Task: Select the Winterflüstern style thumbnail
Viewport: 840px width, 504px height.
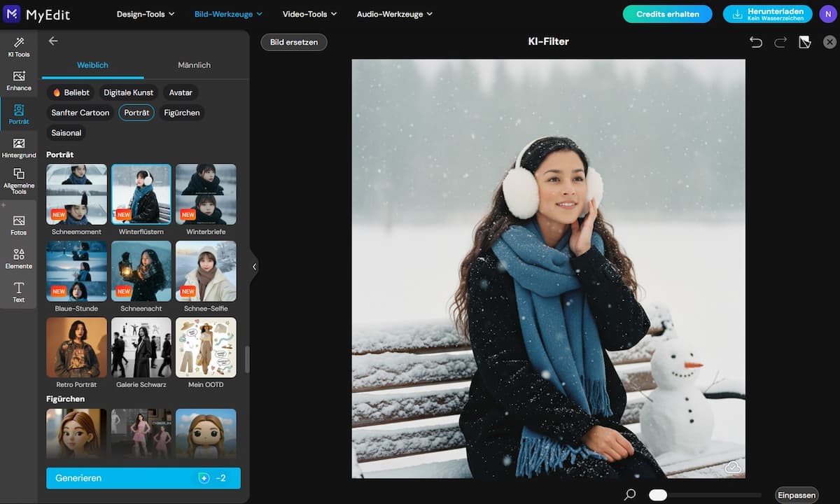Action: pos(141,194)
